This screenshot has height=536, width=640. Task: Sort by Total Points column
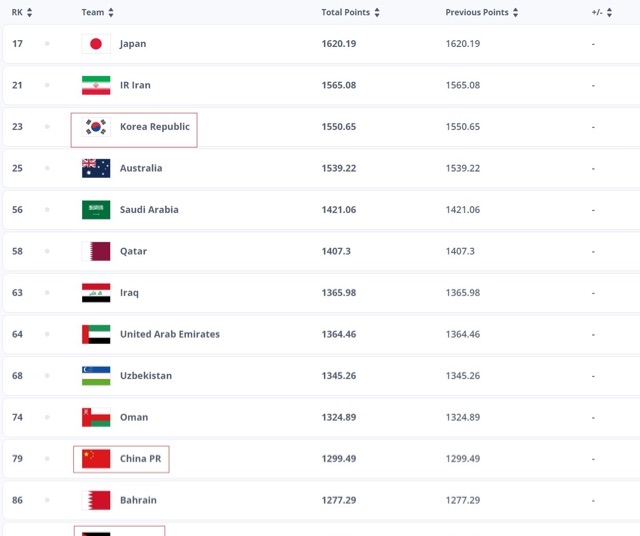click(x=350, y=13)
